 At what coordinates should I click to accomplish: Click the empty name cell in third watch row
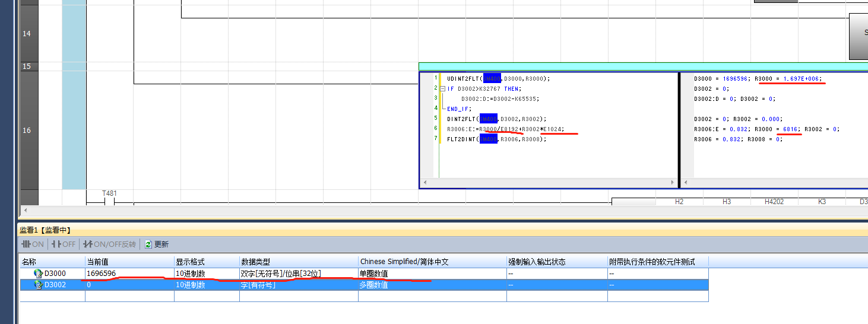[x=52, y=296]
